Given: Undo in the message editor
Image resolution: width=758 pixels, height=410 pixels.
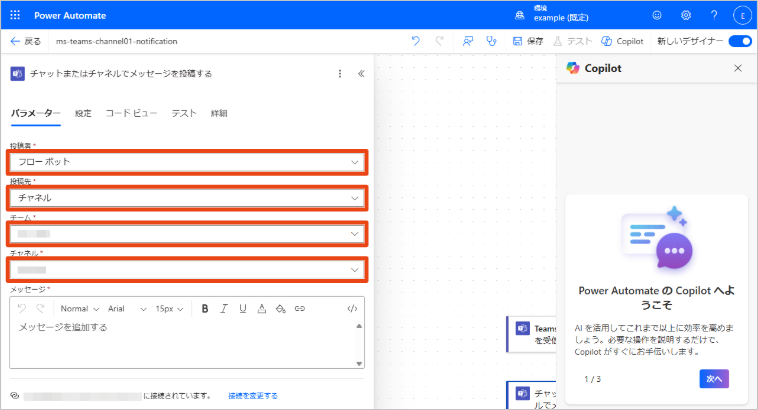Looking at the screenshot, I should click(x=22, y=308).
